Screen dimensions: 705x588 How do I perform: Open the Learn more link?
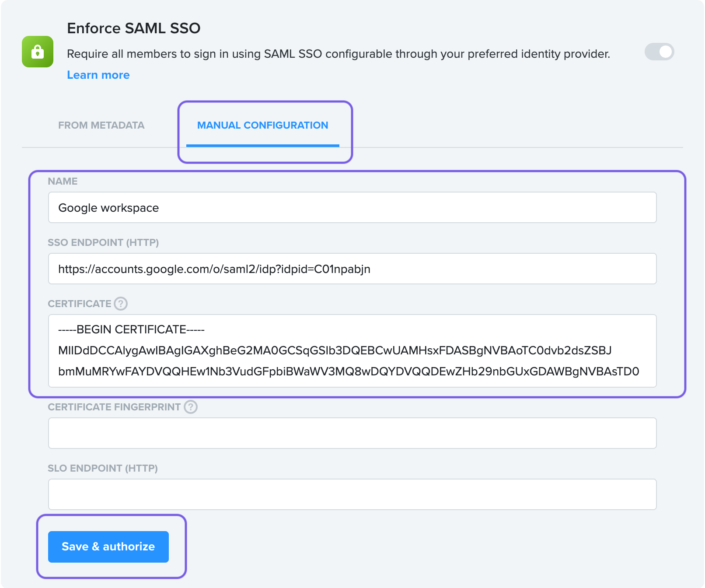[x=98, y=75]
